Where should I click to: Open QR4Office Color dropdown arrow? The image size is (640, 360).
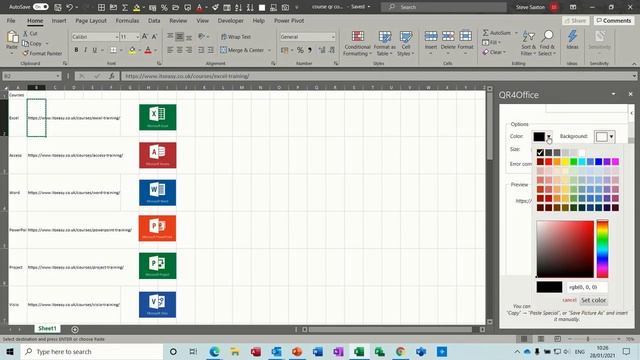[x=549, y=136]
